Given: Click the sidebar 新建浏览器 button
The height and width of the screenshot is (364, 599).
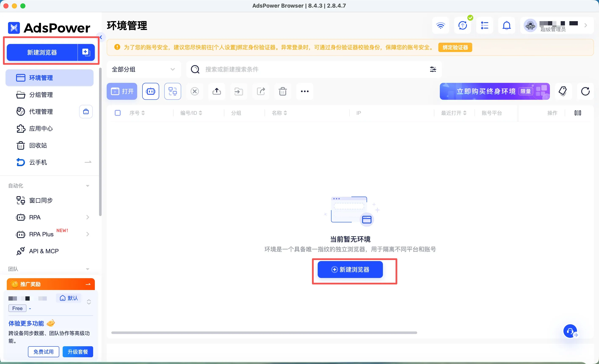Looking at the screenshot, I should coord(42,52).
